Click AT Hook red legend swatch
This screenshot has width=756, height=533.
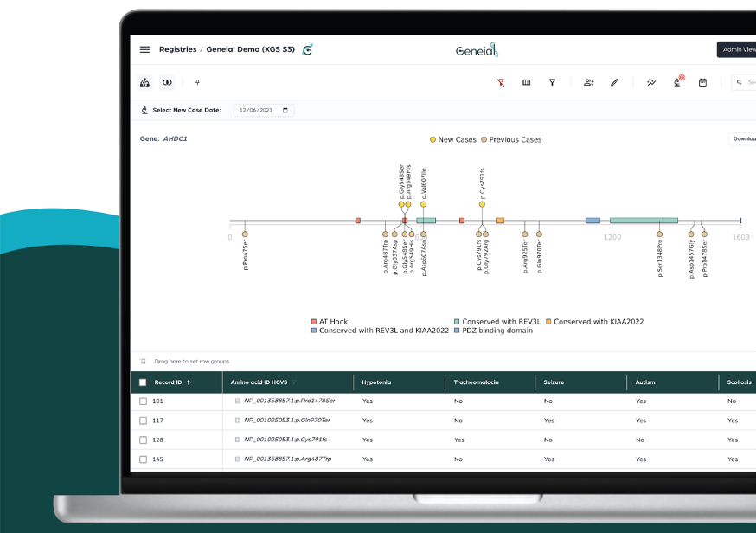pos(314,322)
